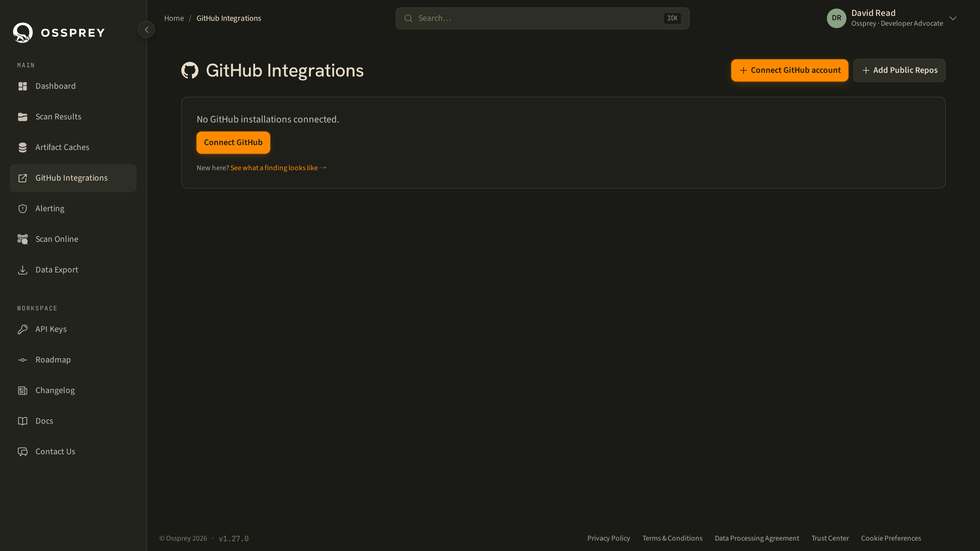This screenshot has width=980, height=551.
Task: Click the Contact Us chat icon
Action: coord(23,452)
